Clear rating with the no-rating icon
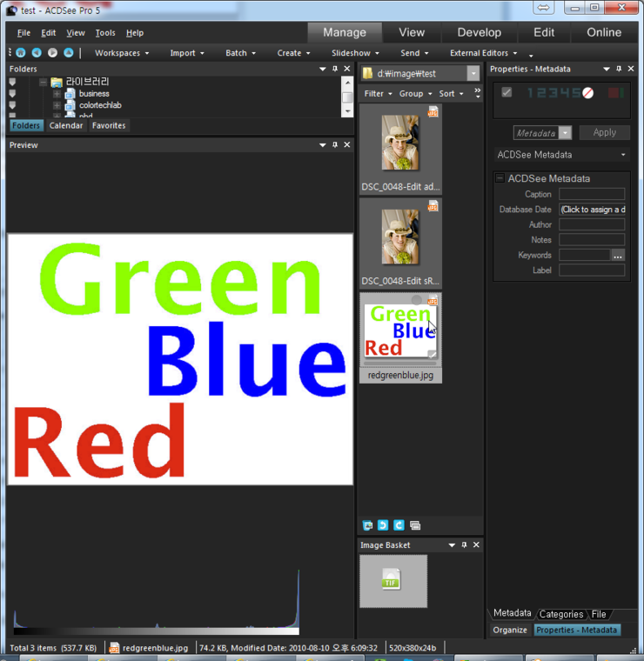644x661 pixels. pos(588,93)
